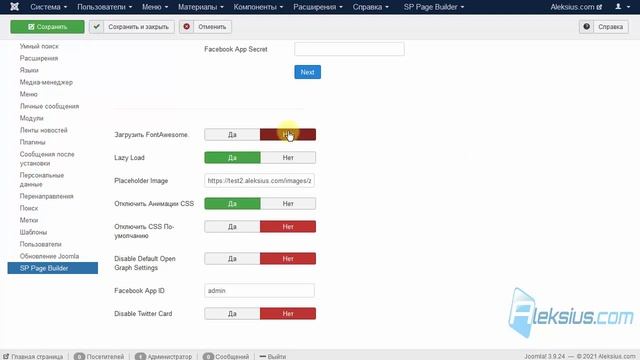Click the Посетителей counter in the footer

tap(99, 356)
